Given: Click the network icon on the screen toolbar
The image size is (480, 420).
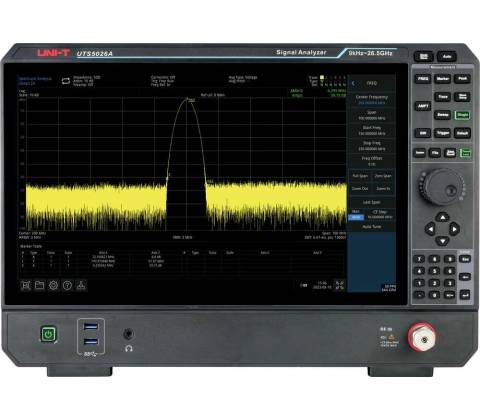Looking at the screenshot, I should [x=81, y=285].
